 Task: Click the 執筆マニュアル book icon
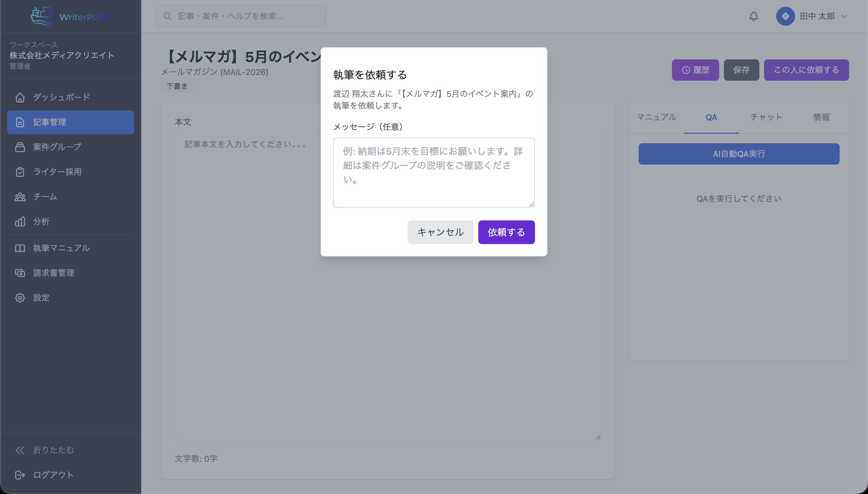[x=20, y=248]
